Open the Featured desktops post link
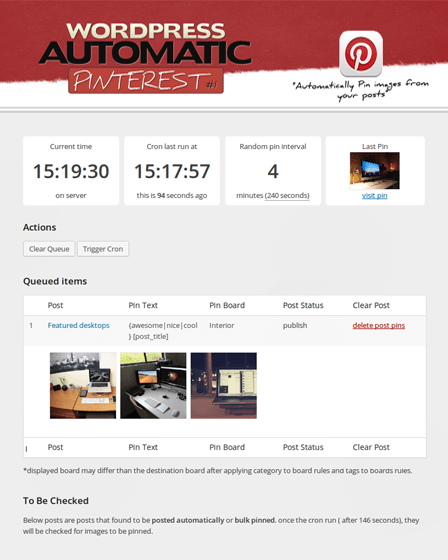Image resolution: width=448 pixels, height=560 pixels. coord(79,325)
